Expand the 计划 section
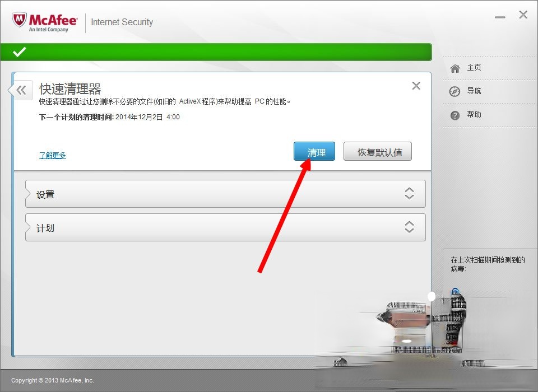Image resolution: width=538 pixels, height=392 pixels. (x=224, y=227)
